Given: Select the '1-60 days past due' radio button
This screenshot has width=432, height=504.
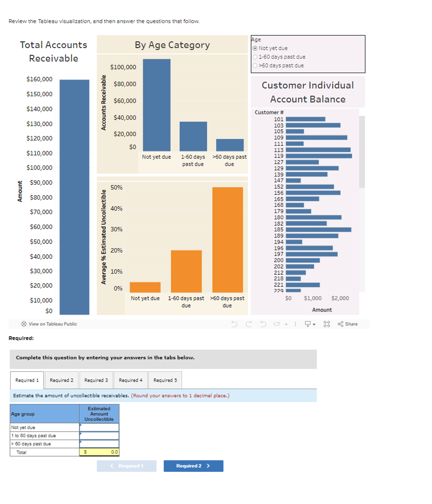Looking at the screenshot, I should point(255,57).
